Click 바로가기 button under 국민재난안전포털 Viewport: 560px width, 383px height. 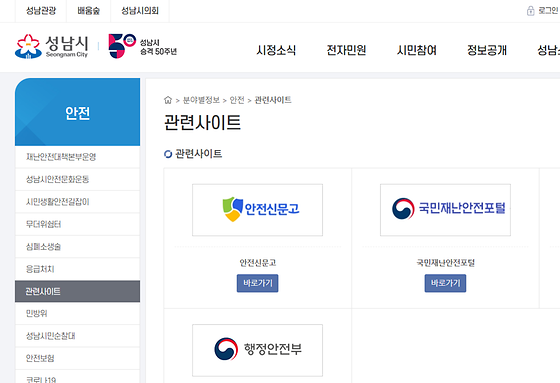click(445, 283)
